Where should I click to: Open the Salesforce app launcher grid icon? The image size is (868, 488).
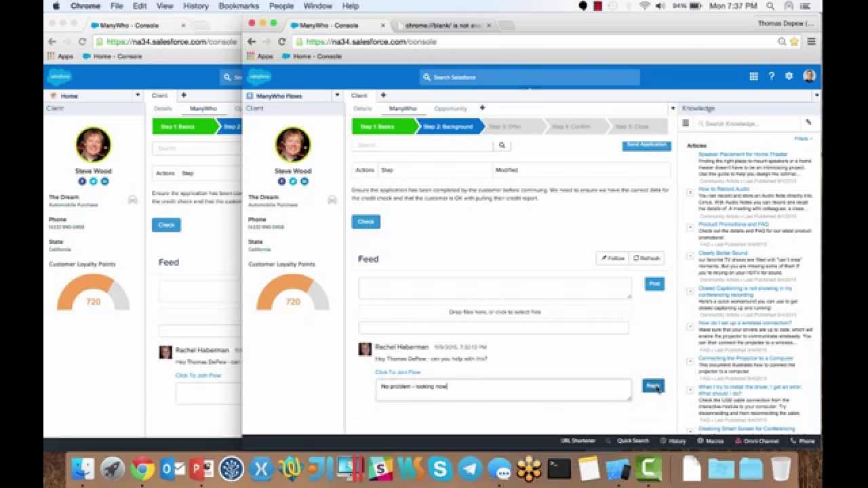[753, 77]
